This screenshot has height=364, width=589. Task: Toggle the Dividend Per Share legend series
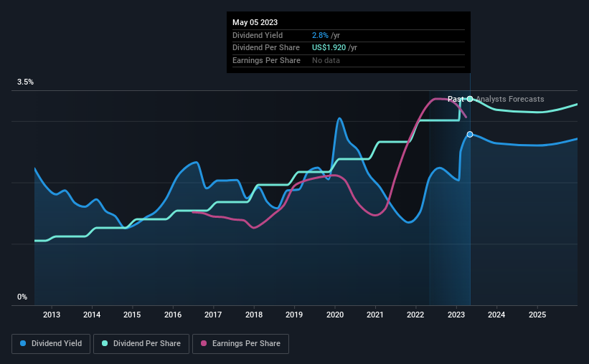pyautogui.click(x=141, y=344)
